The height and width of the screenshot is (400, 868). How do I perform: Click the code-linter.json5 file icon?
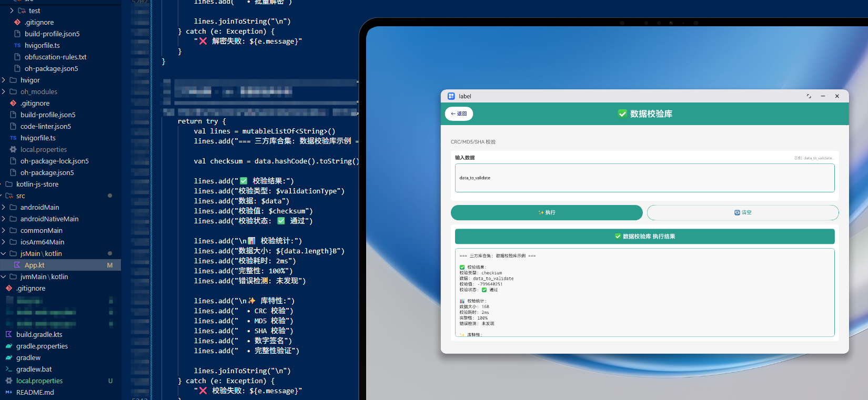coord(13,126)
